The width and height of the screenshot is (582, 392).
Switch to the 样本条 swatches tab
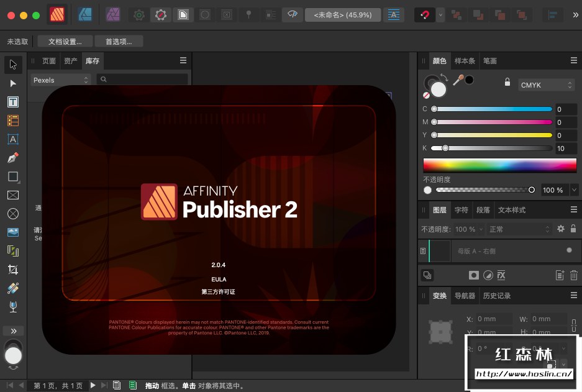[x=465, y=61]
